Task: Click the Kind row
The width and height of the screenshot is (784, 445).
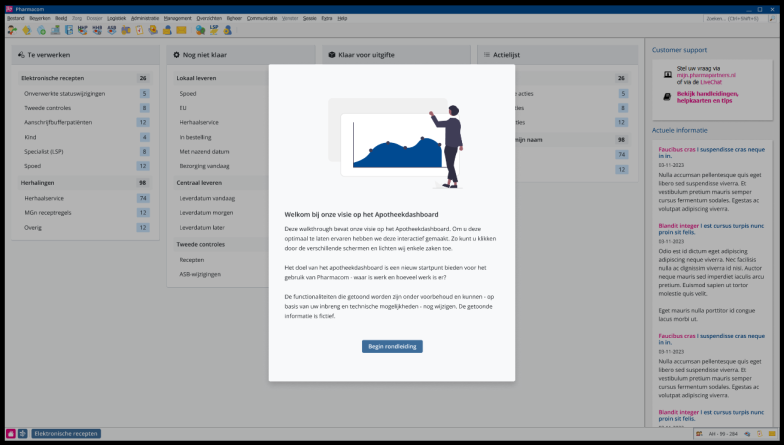Action: coord(85,137)
